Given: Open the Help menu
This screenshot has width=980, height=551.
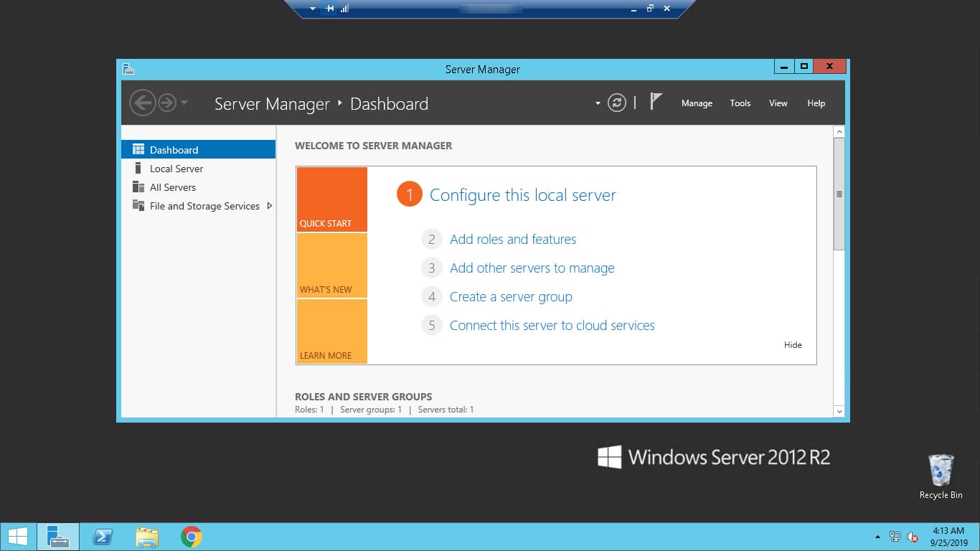Looking at the screenshot, I should (816, 103).
